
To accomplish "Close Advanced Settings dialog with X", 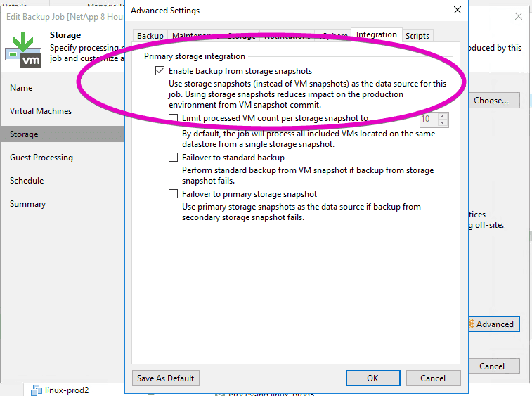I will click(x=458, y=10).
